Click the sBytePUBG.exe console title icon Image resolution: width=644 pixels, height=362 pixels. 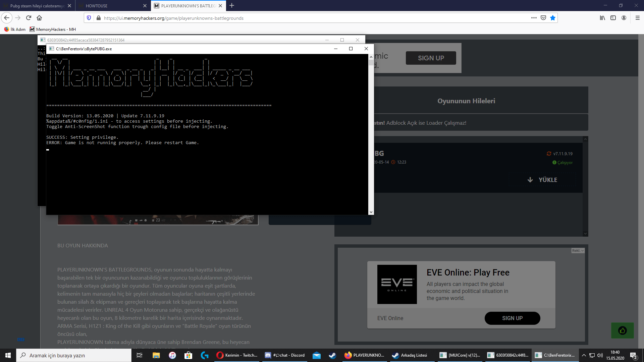(51, 49)
